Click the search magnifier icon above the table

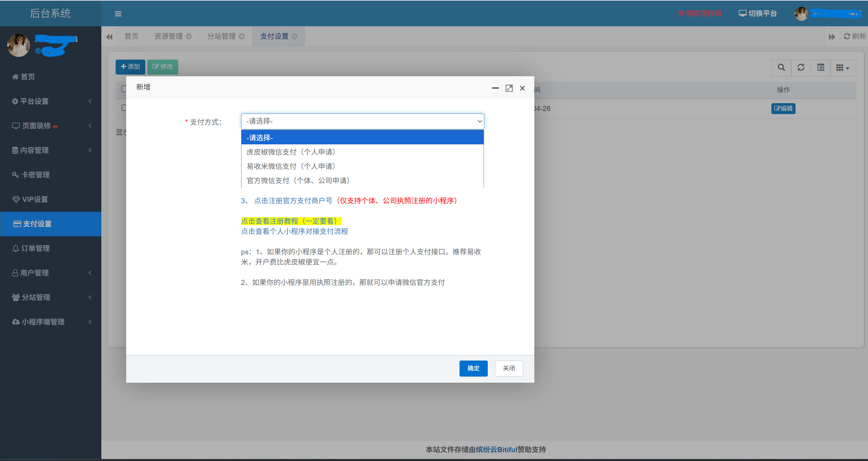[781, 68]
